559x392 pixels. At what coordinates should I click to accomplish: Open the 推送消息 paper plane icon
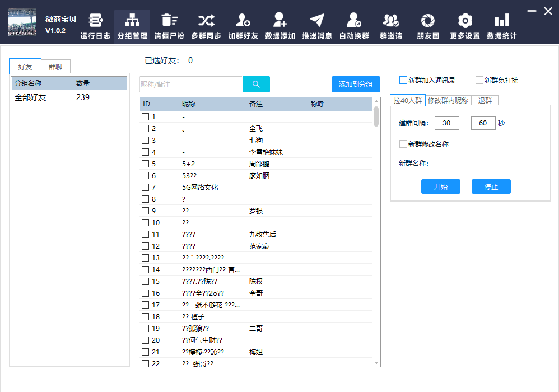pyautogui.click(x=317, y=21)
